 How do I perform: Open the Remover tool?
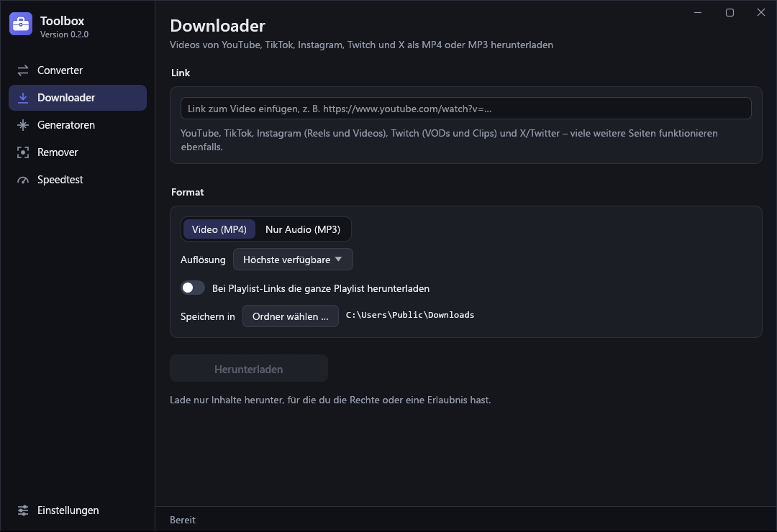[78, 152]
